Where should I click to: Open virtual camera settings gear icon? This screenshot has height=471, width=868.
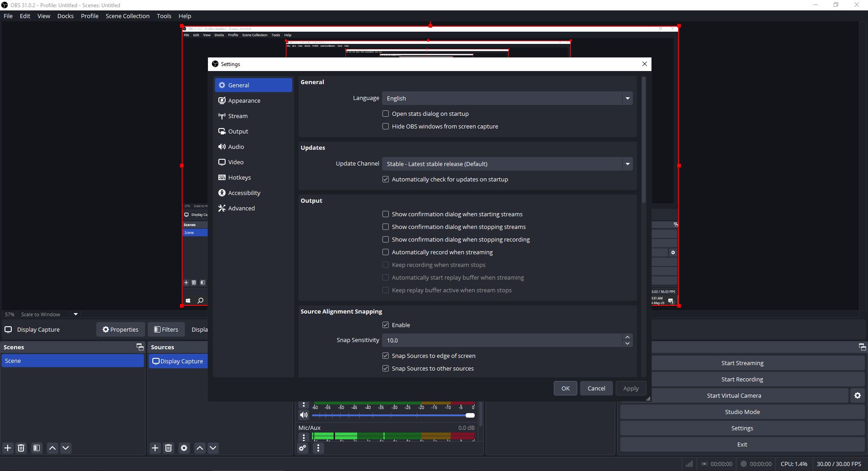857,395
